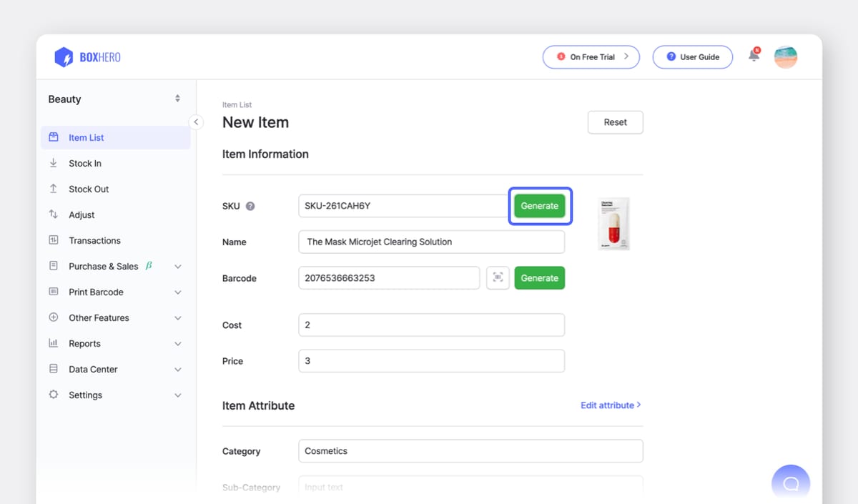This screenshot has width=858, height=504.
Task: Open Settings via the gear icon
Action: [x=54, y=395]
